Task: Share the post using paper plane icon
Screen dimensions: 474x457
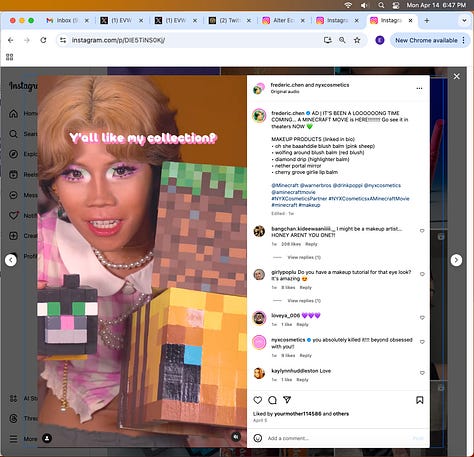Action: click(x=287, y=400)
